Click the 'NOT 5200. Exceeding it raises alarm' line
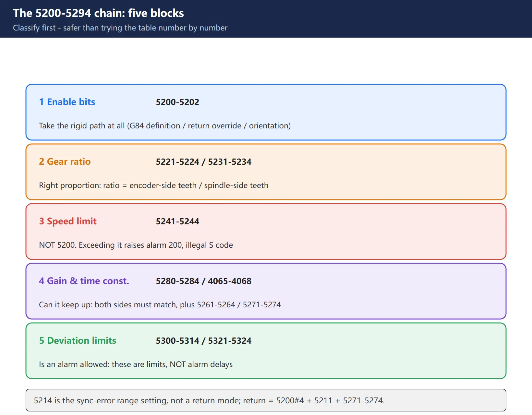This screenshot has height=415, width=532. (x=136, y=245)
